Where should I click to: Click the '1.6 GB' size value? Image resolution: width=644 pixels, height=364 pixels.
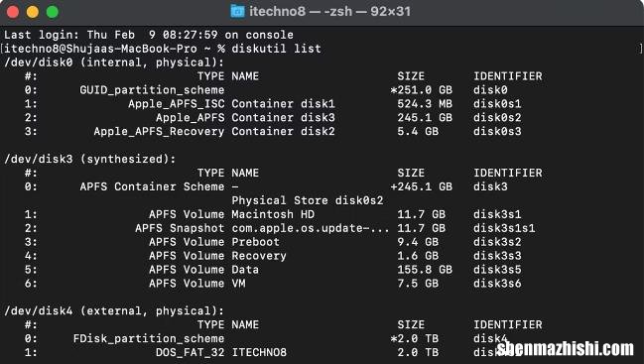coord(418,256)
